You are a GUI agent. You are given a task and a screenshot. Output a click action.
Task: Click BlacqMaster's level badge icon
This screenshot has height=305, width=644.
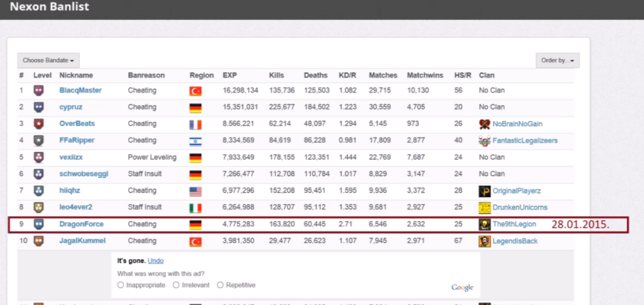(x=38, y=90)
